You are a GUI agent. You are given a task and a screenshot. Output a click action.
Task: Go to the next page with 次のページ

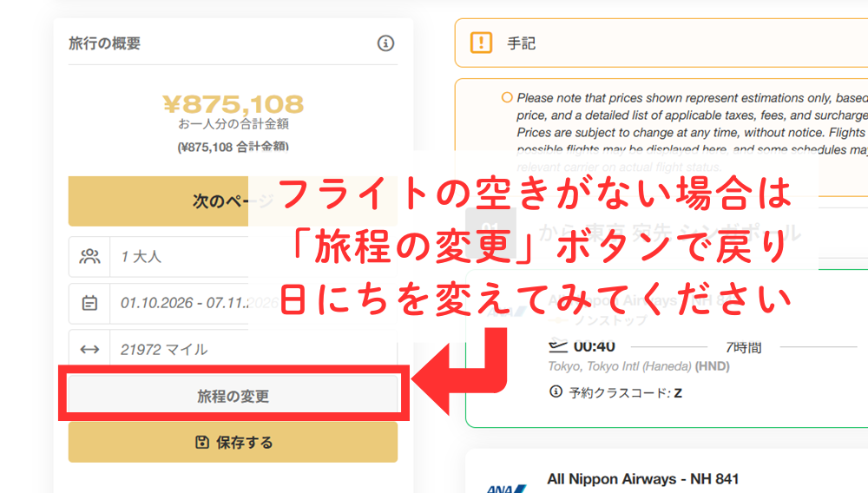click(x=158, y=201)
